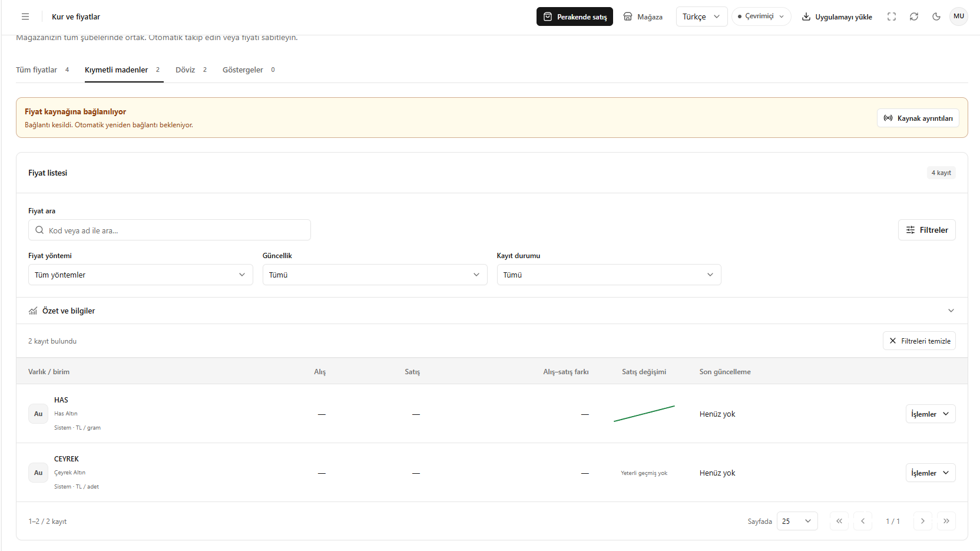Screen dimensions: 980x551
Task: View HAS sales change sparkline chart
Action: click(644, 414)
